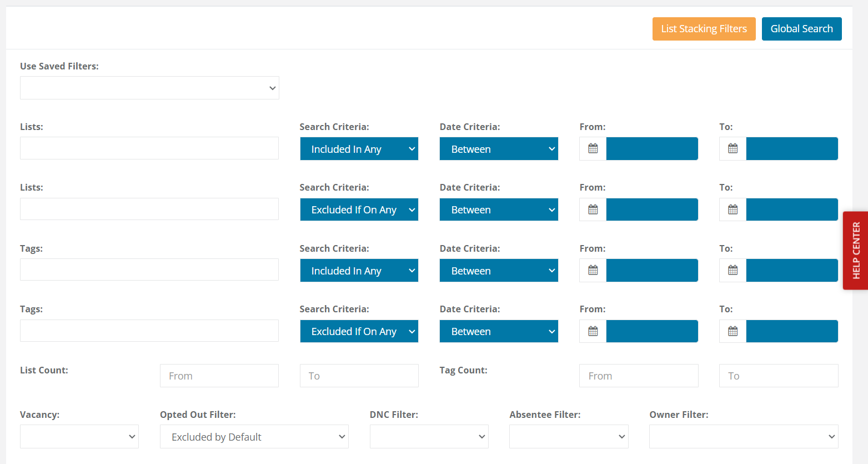Change first Lists Search Criteria 'Included In Any'
Viewport: 868px width, 464px height.
tap(359, 149)
